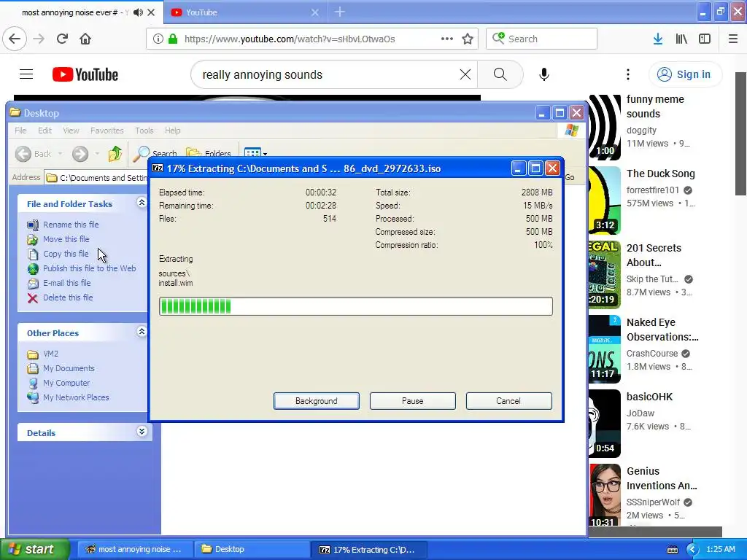Submit YouTube search with magnifier button
Screen dimensions: 747x560
pyautogui.click(x=500, y=74)
